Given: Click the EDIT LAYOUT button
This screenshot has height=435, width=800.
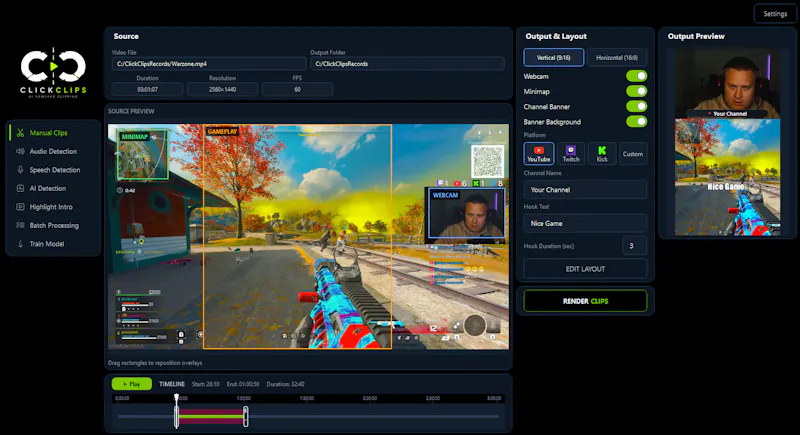Looking at the screenshot, I should pos(585,269).
